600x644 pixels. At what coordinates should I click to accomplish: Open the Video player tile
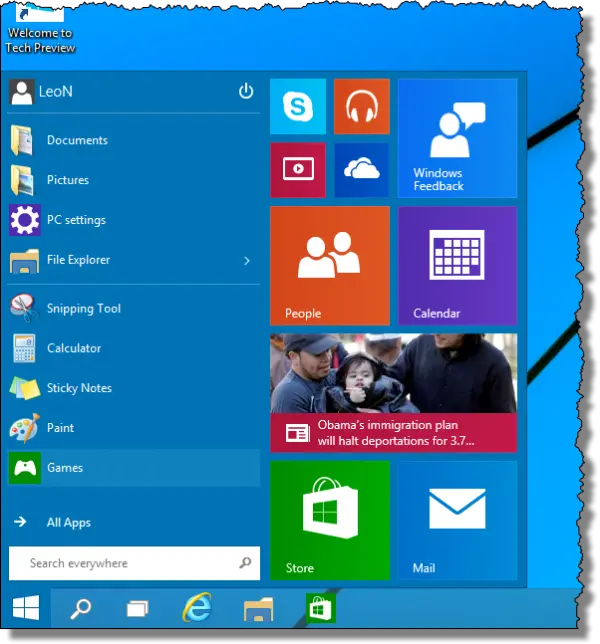click(298, 170)
